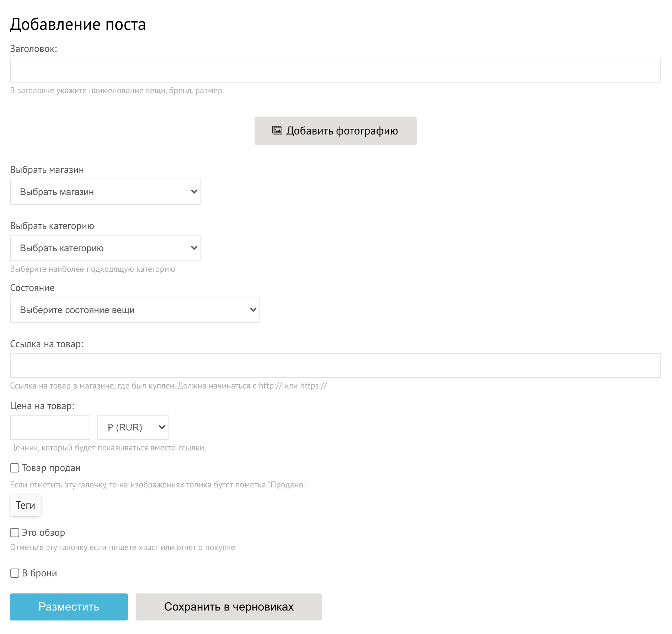Click the Выберите наиболее подходящую категорию hint

click(92, 269)
